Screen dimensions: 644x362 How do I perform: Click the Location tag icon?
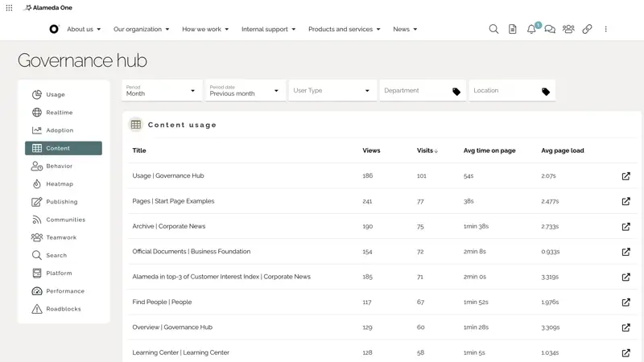pyautogui.click(x=546, y=92)
